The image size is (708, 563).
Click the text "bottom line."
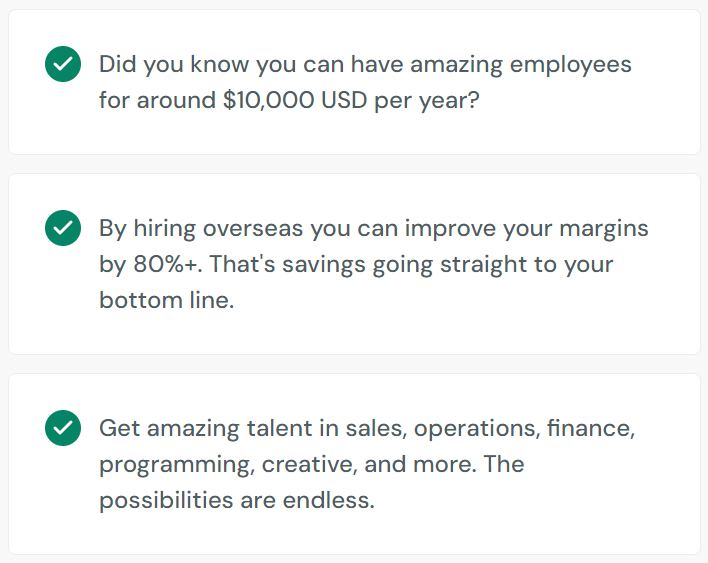pos(167,300)
